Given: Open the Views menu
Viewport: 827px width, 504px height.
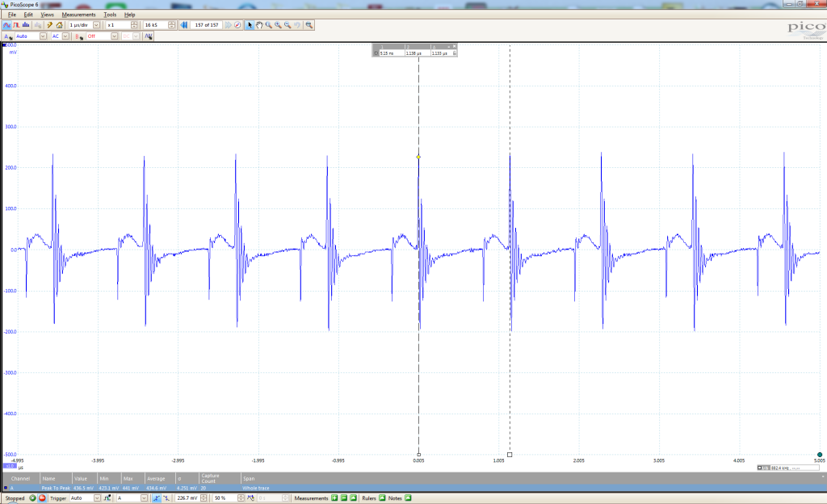Looking at the screenshot, I should 48,15.
